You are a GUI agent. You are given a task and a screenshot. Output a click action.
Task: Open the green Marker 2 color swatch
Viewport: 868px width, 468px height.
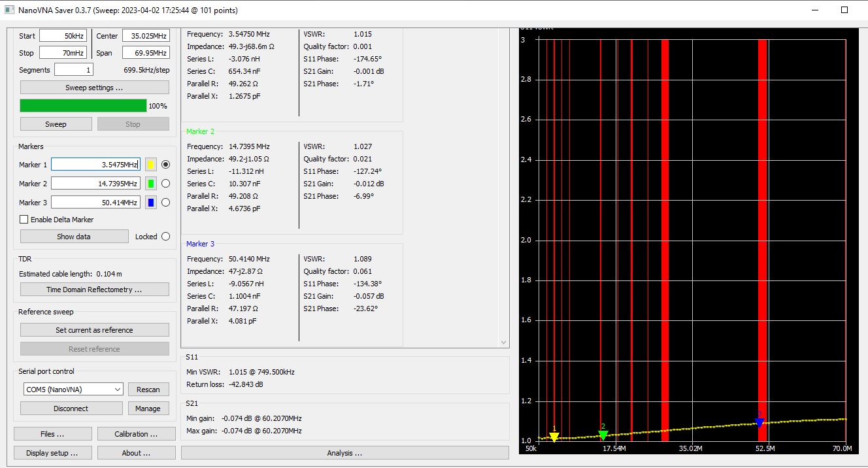[151, 184]
